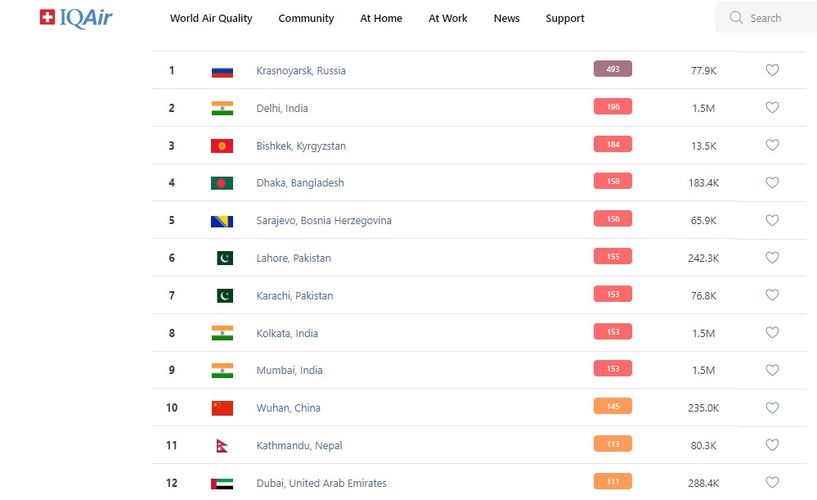Click the Russia flag icon
The width and height of the screenshot is (817, 500).
pos(222,71)
